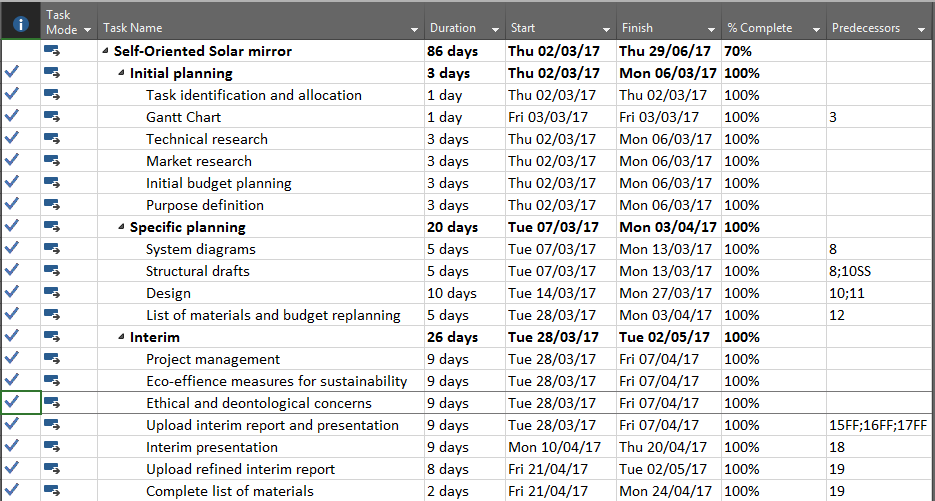
Task: Click the task mode icon for Project management
Action: (x=52, y=359)
